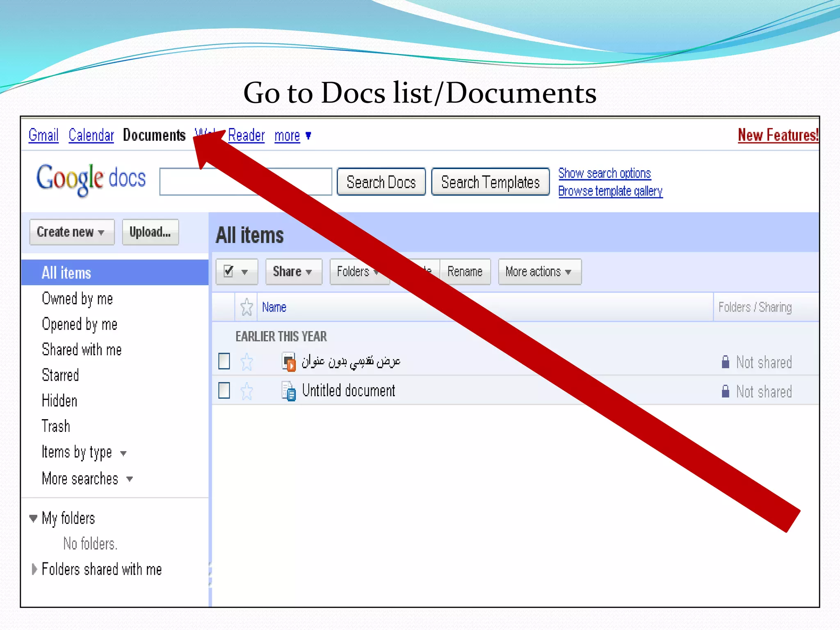840x630 pixels.
Task: Expand More searches
Action: pyautogui.click(x=87, y=479)
